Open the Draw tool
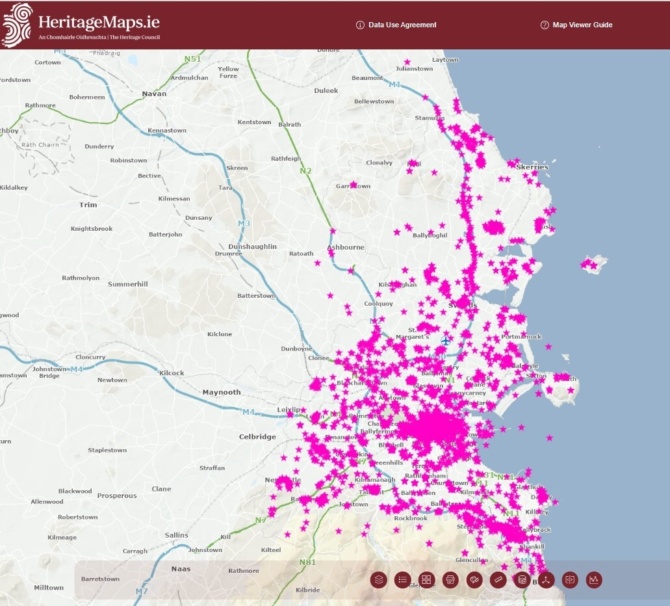The width and height of the screenshot is (670, 606). [474, 580]
